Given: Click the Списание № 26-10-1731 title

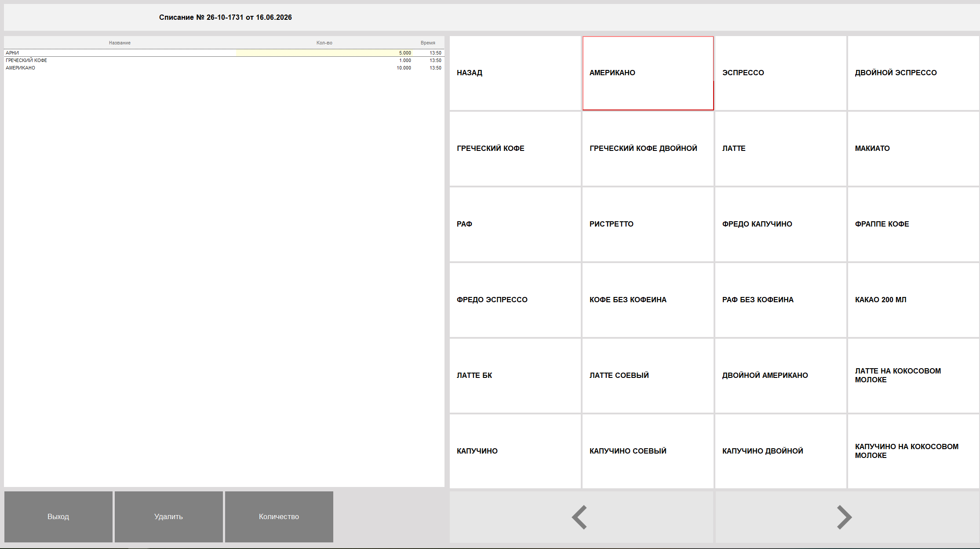Looking at the screenshot, I should pos(226,18).
